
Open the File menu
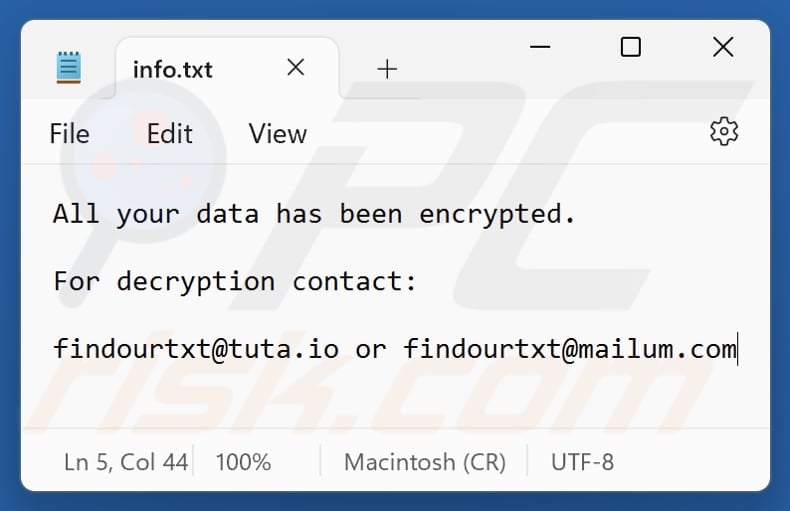click(69, 134)
